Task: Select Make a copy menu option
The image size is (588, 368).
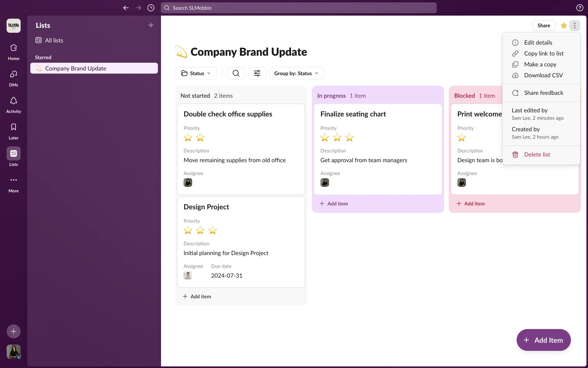Action: (x=540, y=64)
